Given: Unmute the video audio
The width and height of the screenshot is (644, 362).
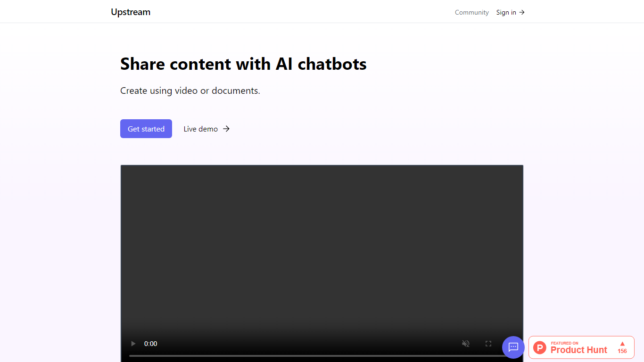Looking at the screenshot, I should click(466, 344).
